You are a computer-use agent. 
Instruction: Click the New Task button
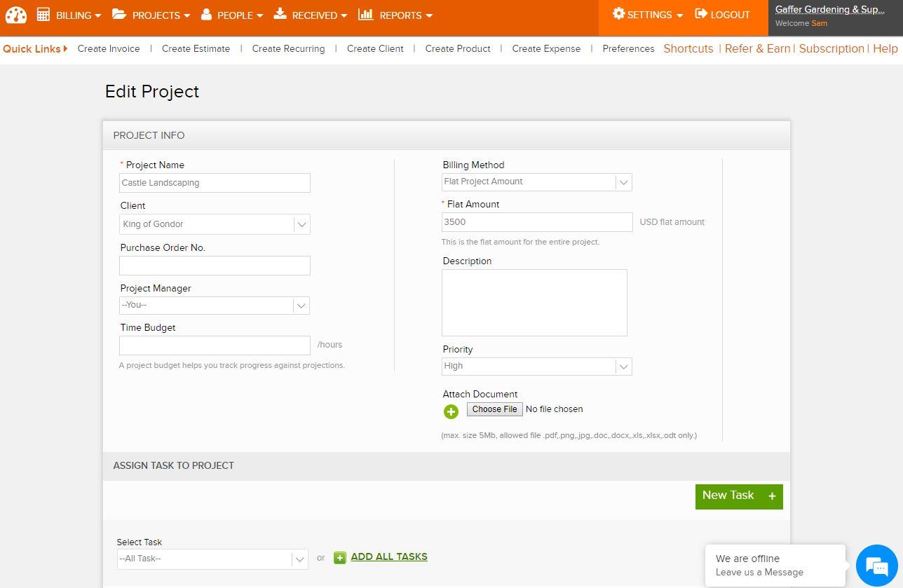pyautogui.click(x=738, y=496)
